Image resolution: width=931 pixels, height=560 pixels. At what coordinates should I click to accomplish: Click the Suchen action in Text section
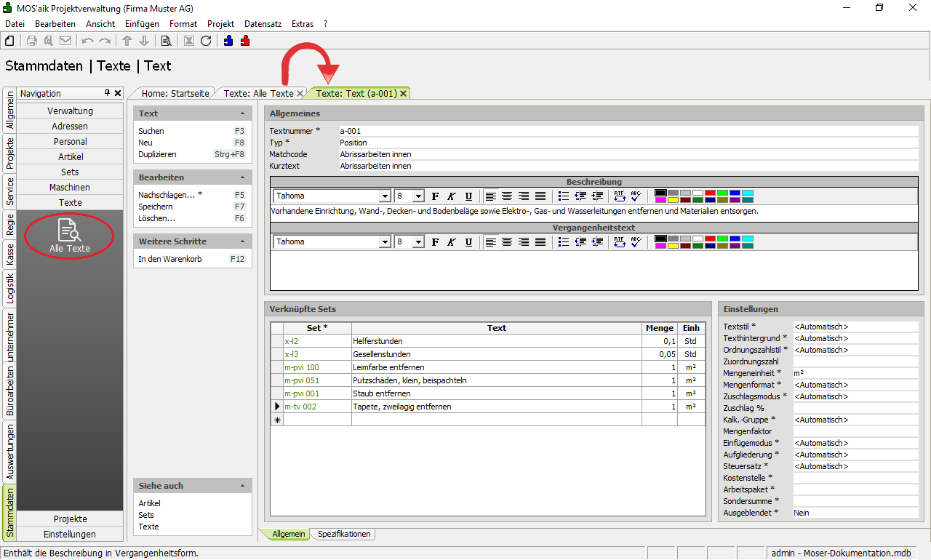click(x=151, y=131)
